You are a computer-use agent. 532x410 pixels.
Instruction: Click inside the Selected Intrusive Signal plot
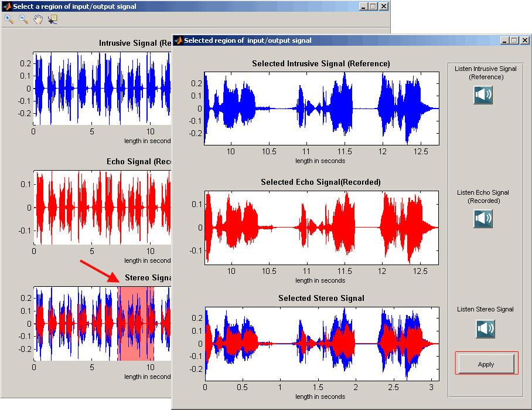[x=322, y=109]
